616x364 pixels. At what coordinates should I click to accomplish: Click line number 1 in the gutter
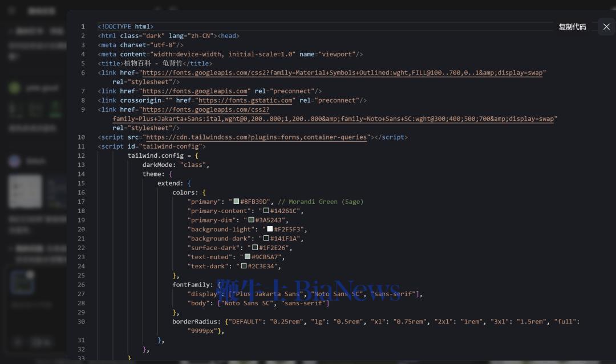coord(83,27)
